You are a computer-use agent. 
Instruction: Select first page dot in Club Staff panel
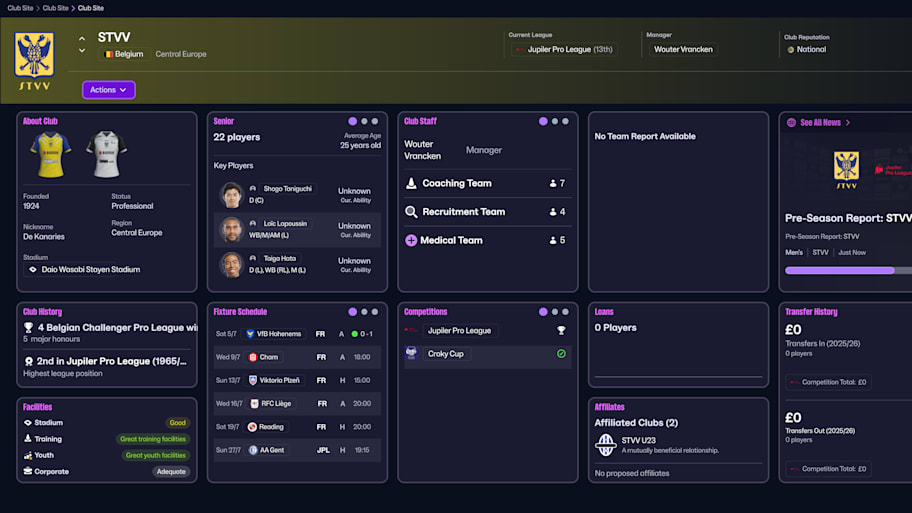(x=543, y=121)
